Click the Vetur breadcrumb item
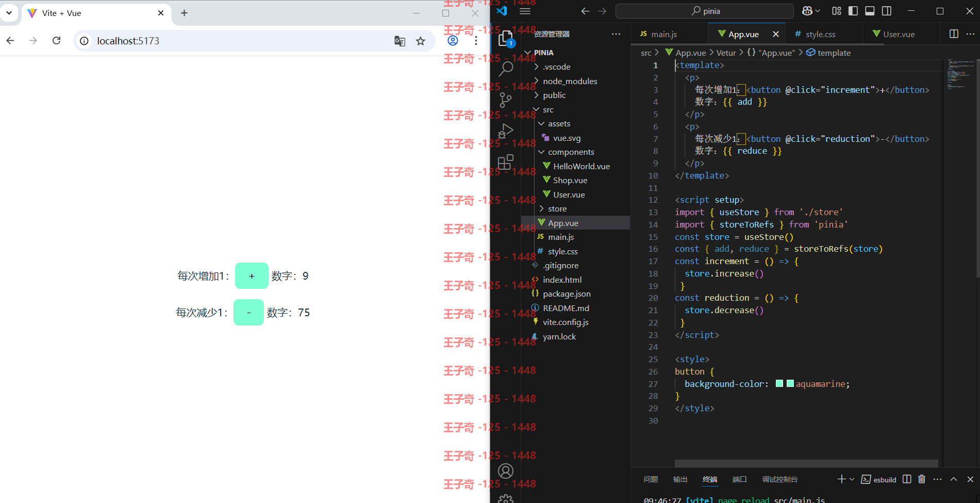This screenshot has width=980, height=503. click(726, 53)
